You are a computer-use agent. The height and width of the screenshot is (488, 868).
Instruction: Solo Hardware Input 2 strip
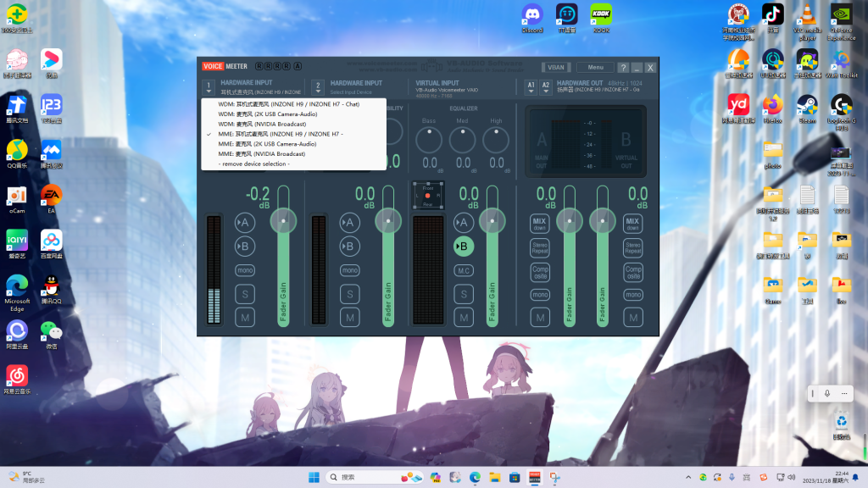(349, 294)
